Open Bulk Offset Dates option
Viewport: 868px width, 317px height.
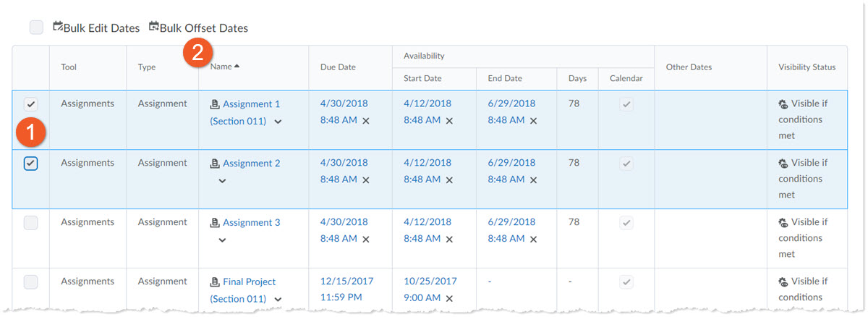(x=203, y=28)
